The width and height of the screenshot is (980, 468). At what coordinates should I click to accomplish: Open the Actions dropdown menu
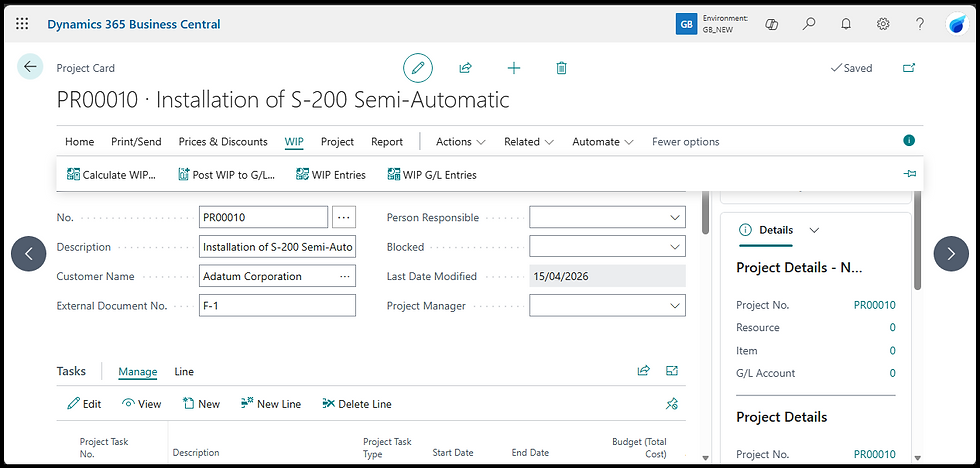tap(461, 142)
